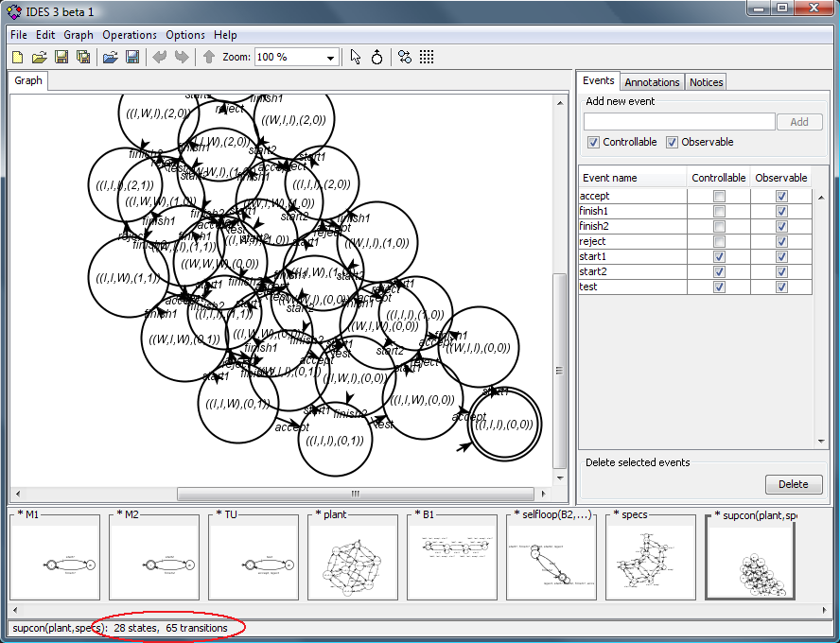840x643 pixels.
Task: Save the workspace with the blue floppy icon
Action: click(131, 58)
